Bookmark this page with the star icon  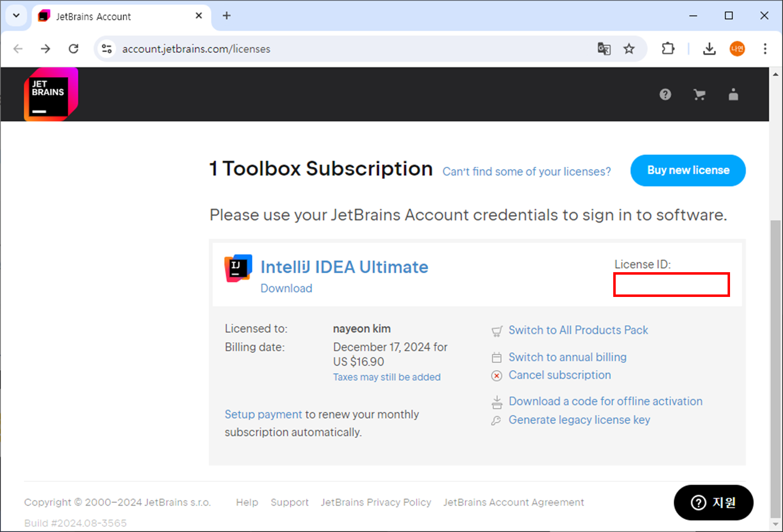[x=629, y=48]
